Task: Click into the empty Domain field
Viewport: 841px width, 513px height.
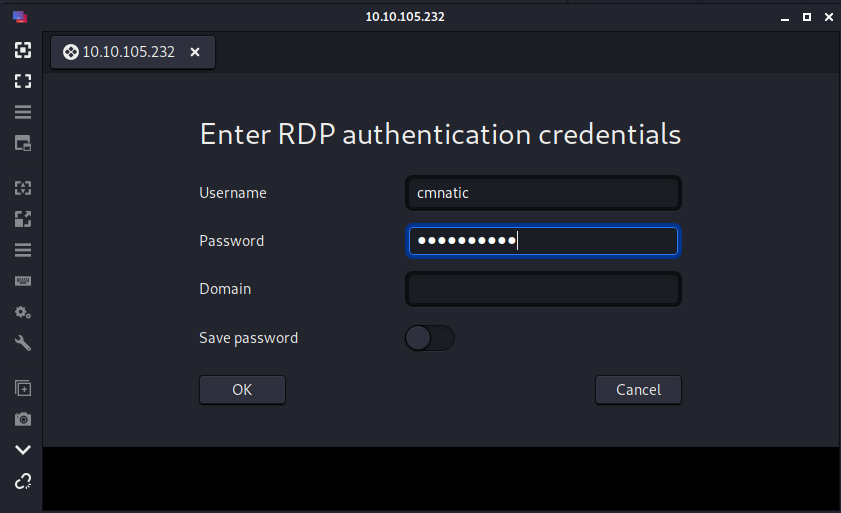Action: coord(543,289)
